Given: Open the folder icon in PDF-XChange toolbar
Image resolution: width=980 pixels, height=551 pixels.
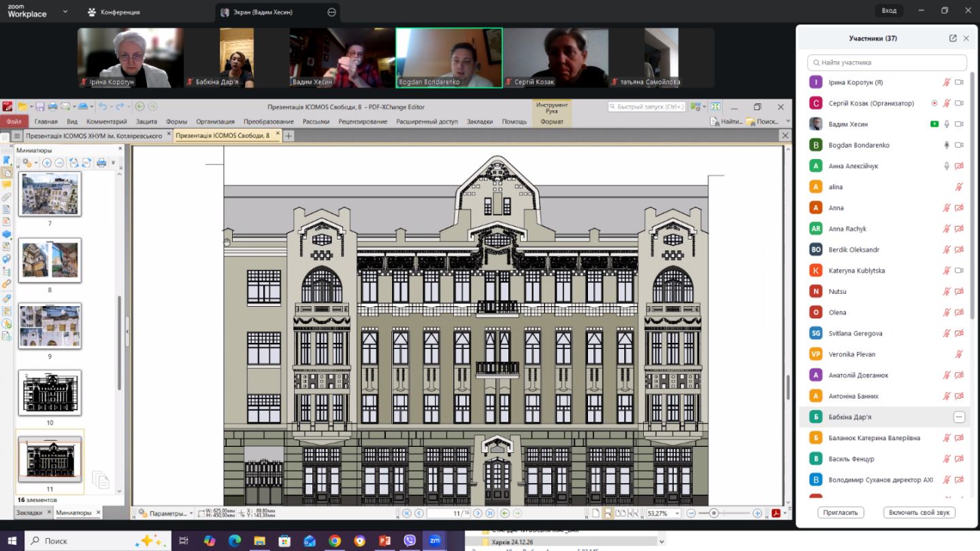Looking at the screenshot, I should [x=22, y=106].
